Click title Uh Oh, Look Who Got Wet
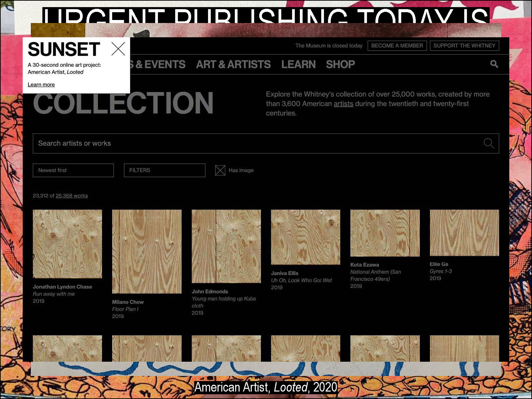The height and width of the screenshot is (399, 532). (301, 280)
